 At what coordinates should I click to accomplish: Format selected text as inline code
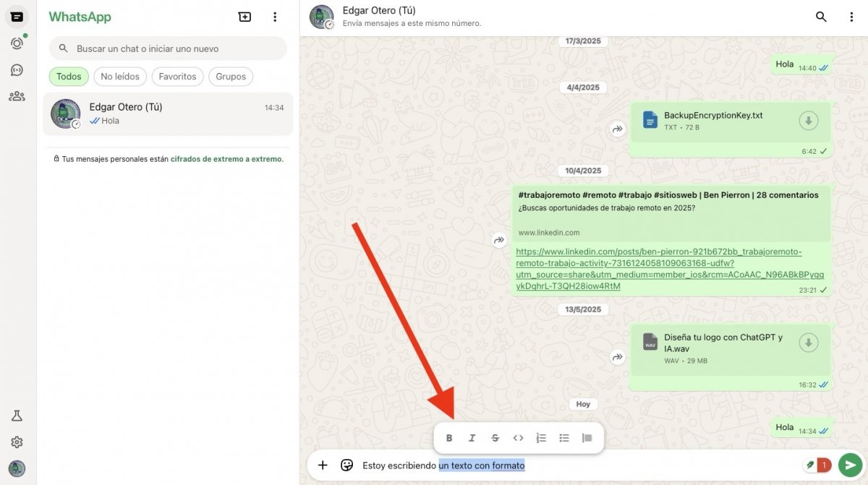518,438
